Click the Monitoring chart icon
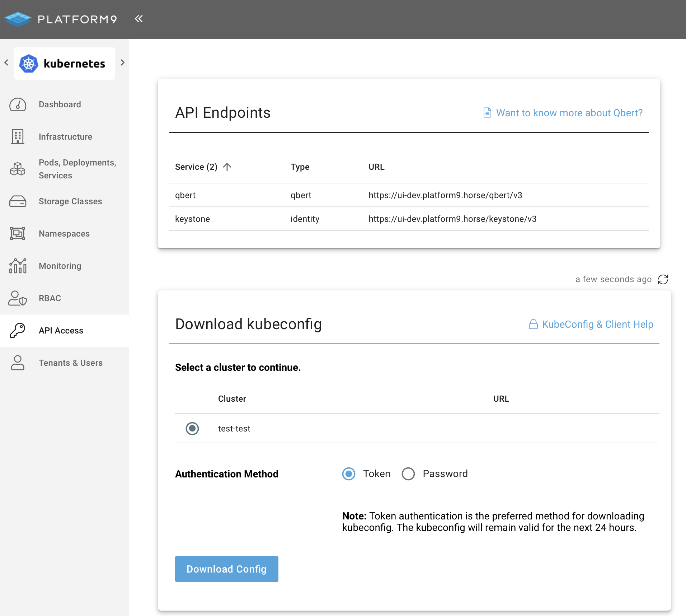The image size is (686, 616). pyautogui.click(x=18, y=266)
